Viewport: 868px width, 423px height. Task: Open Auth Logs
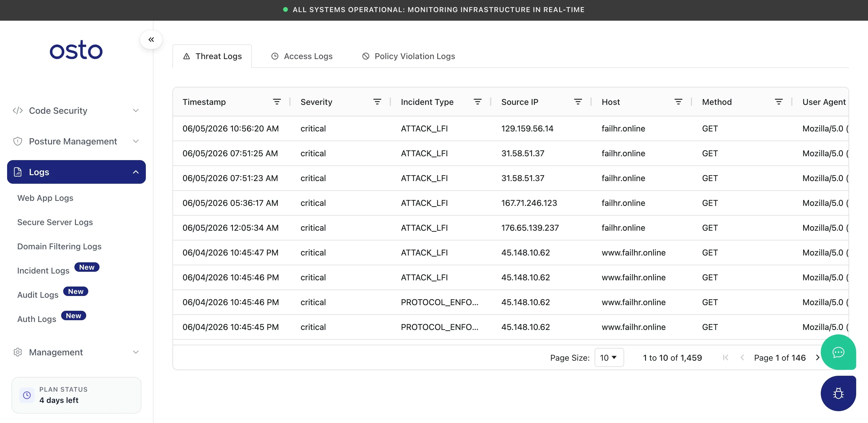[x=37, y=319]
